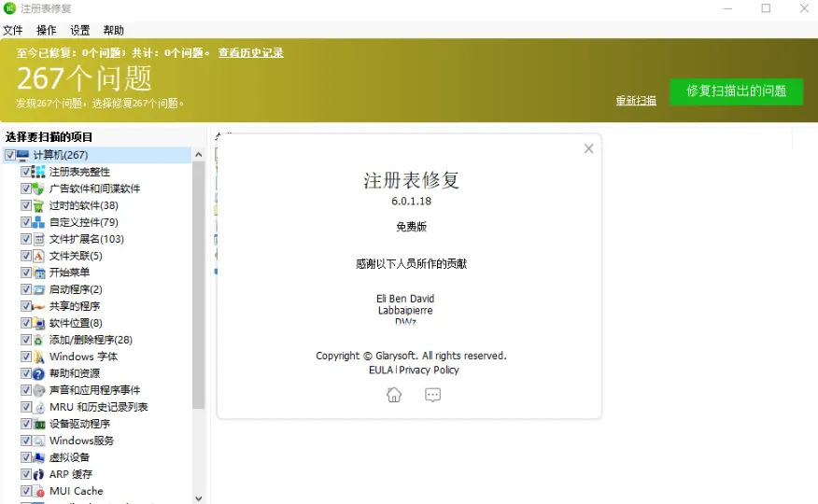Select the 设备驱动程序 label in the tree
Screen dimensions: 818x504
click(79, 424)
